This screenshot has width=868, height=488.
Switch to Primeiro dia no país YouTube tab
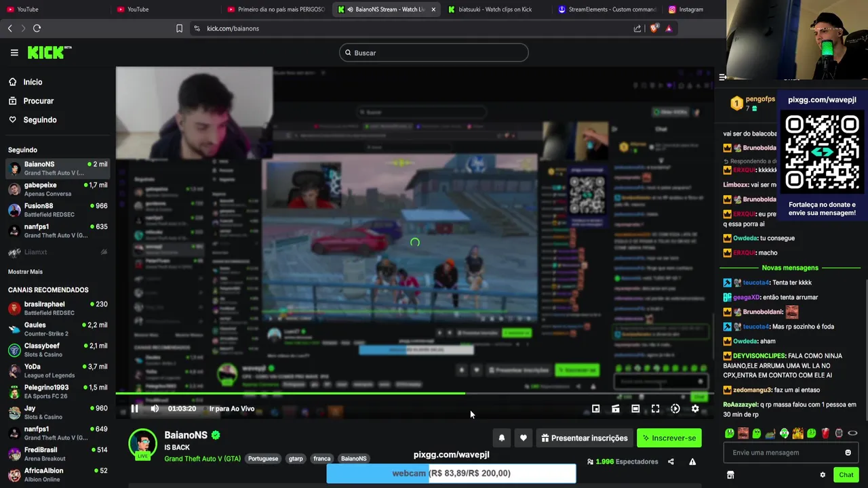pos(277,9)
